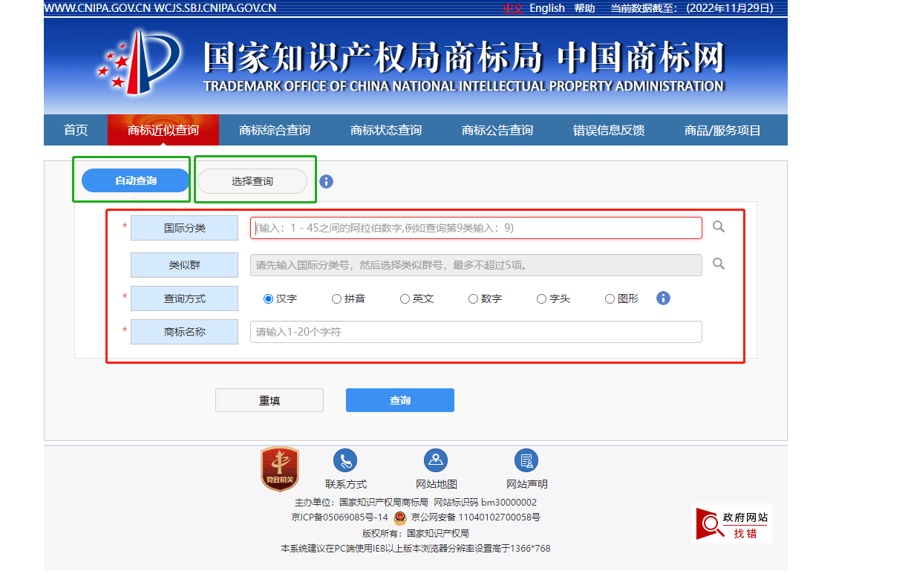Viewport: 908px width, 588px height.
Task: Open 错误信息反馈 navigation tab
Action: coord(609,130)
